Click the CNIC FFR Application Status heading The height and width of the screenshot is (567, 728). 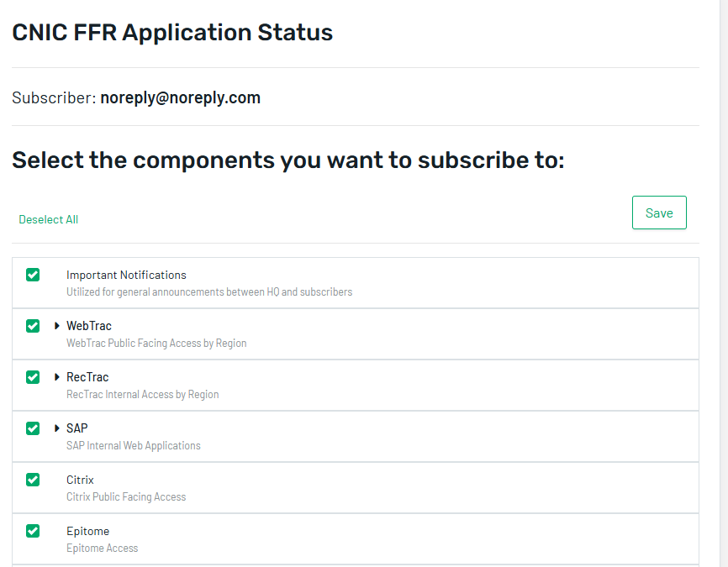[172, 33]
